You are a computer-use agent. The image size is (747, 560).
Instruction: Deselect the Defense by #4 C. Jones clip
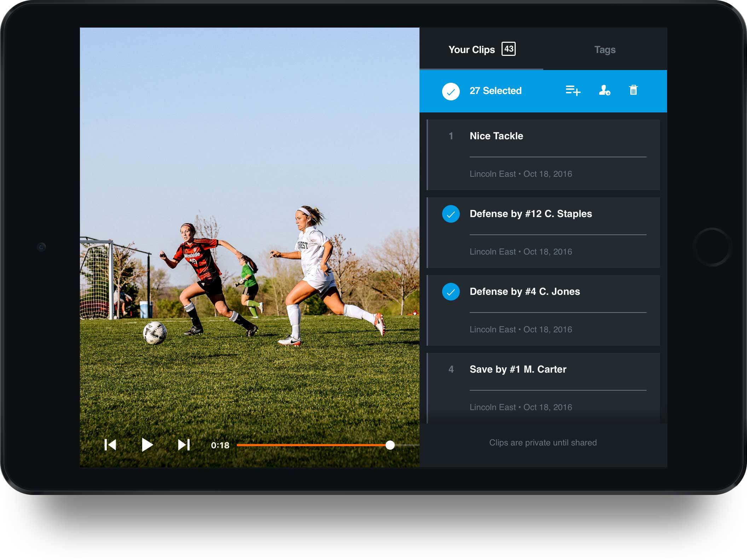(x=451, y=291)
